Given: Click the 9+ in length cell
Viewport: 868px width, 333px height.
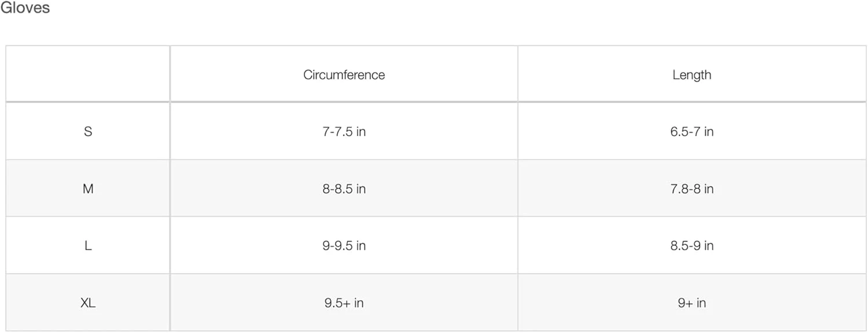Looking at the screenshot, I should pos(692,303).
